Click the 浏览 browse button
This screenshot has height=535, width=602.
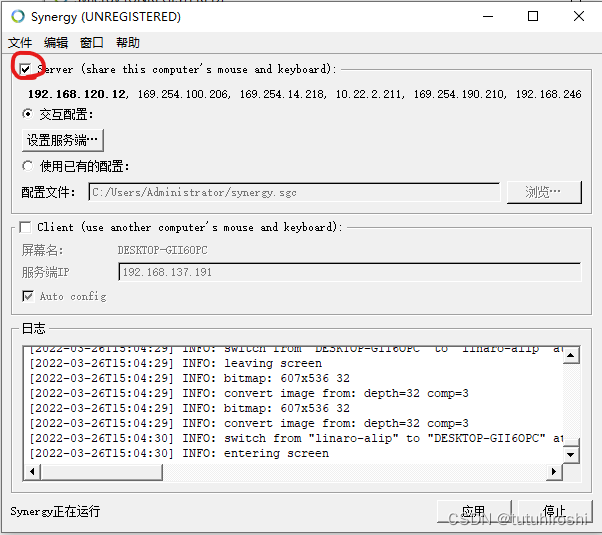tap(544, 192)
